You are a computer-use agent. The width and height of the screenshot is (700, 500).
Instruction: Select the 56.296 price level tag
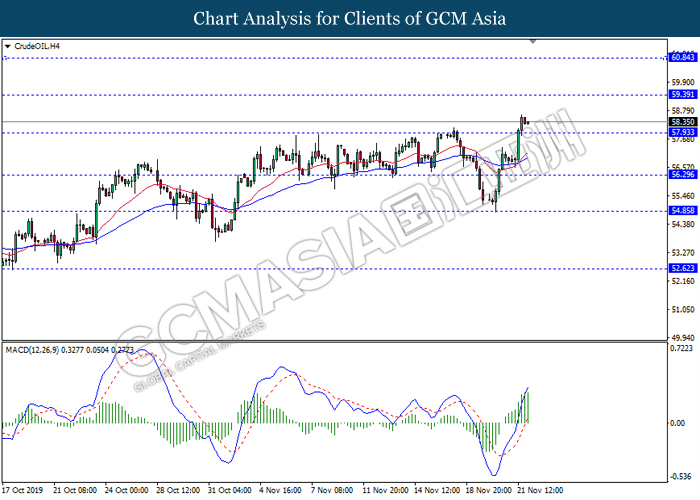683,175
